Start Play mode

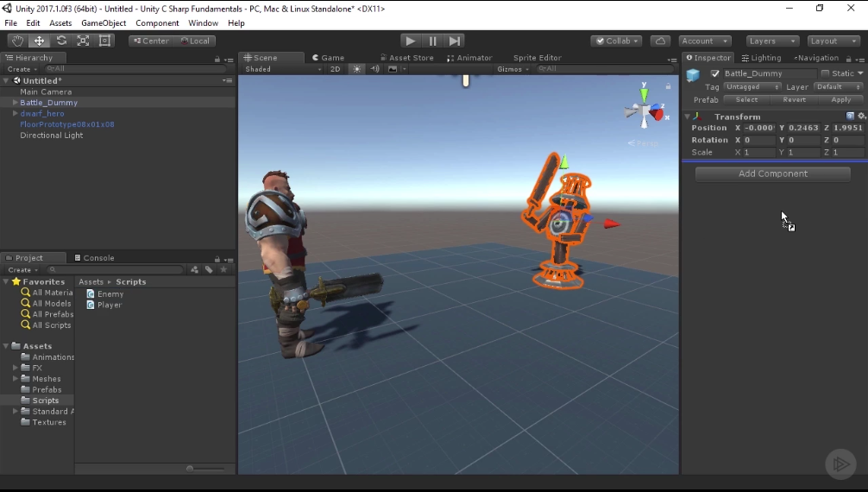coord(410,41)
